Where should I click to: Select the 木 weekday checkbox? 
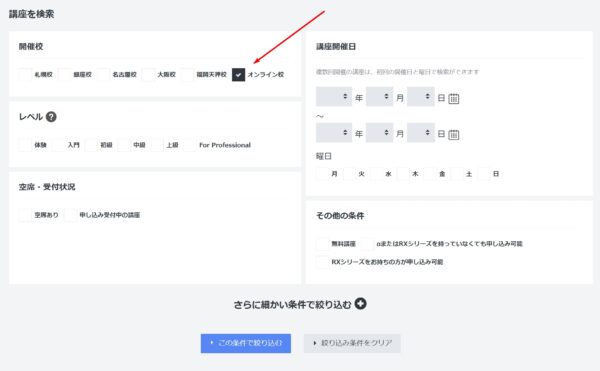[403, 174]
